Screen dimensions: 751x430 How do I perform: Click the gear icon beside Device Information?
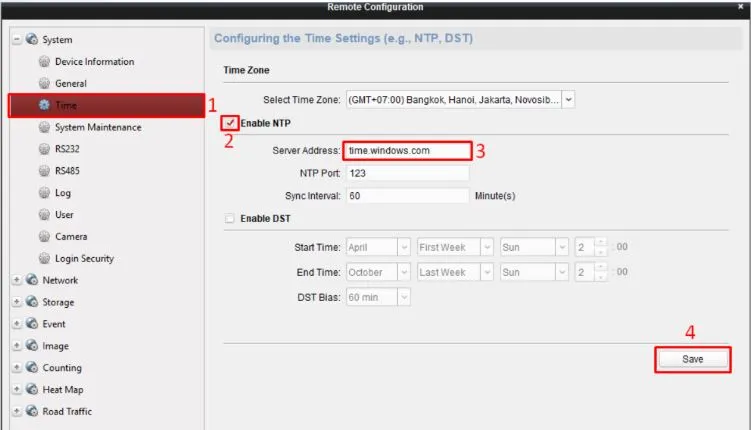(x=44, y=62)
